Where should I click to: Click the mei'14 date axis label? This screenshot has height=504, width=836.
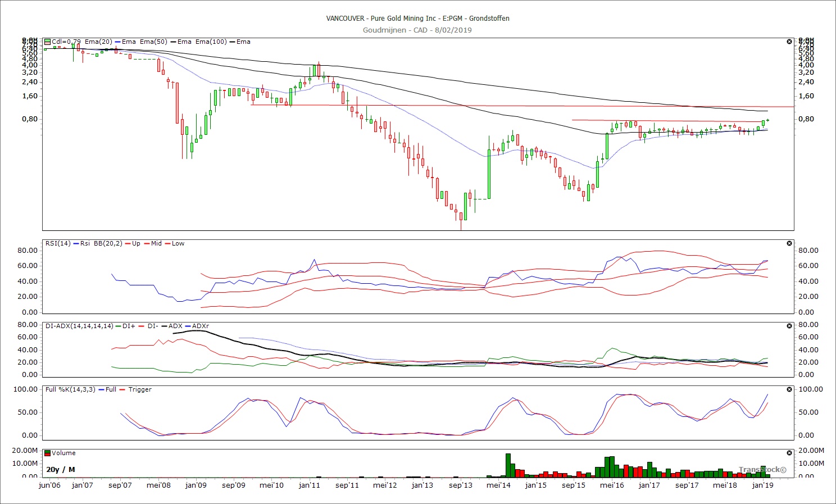(498, 485)
